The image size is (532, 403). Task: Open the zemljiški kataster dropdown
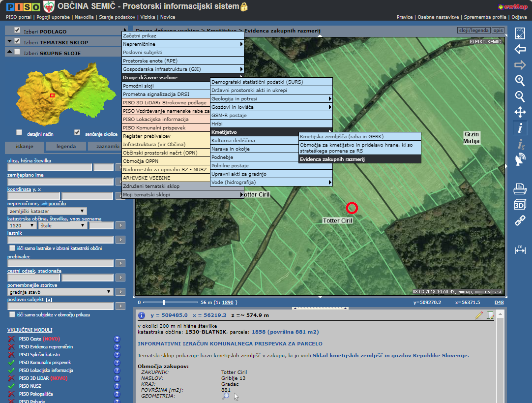[x=47, y=211]
